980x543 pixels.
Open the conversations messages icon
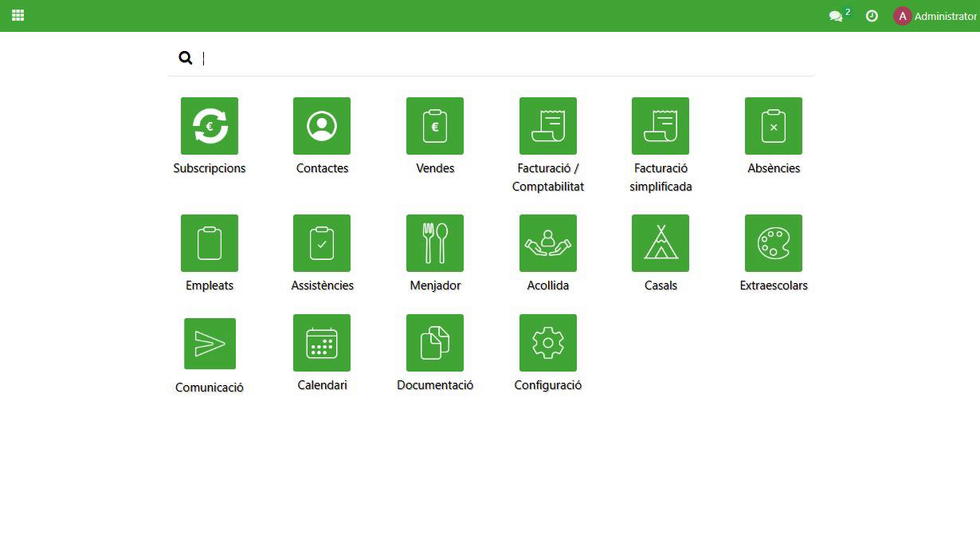pyautogui.click(x=836, y=16)
